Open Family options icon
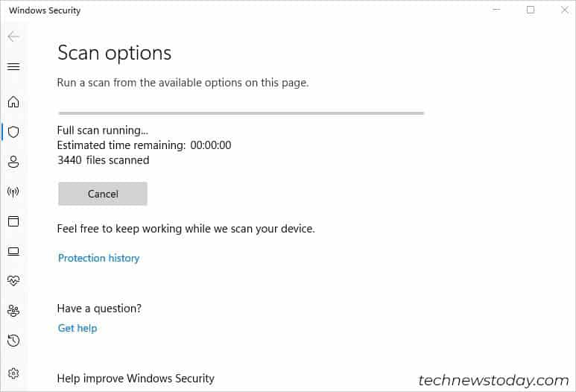 click(13, 311)
